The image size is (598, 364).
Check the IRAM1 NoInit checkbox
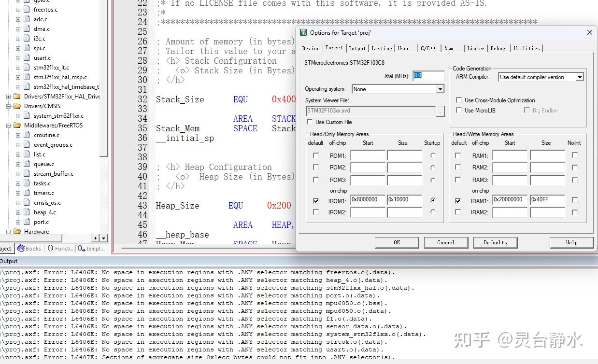point(575,200)
